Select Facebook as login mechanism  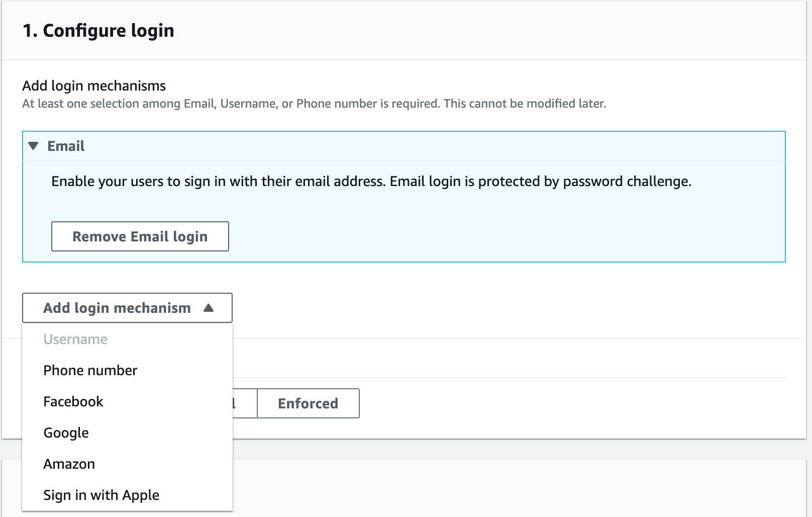pos(73,402)
